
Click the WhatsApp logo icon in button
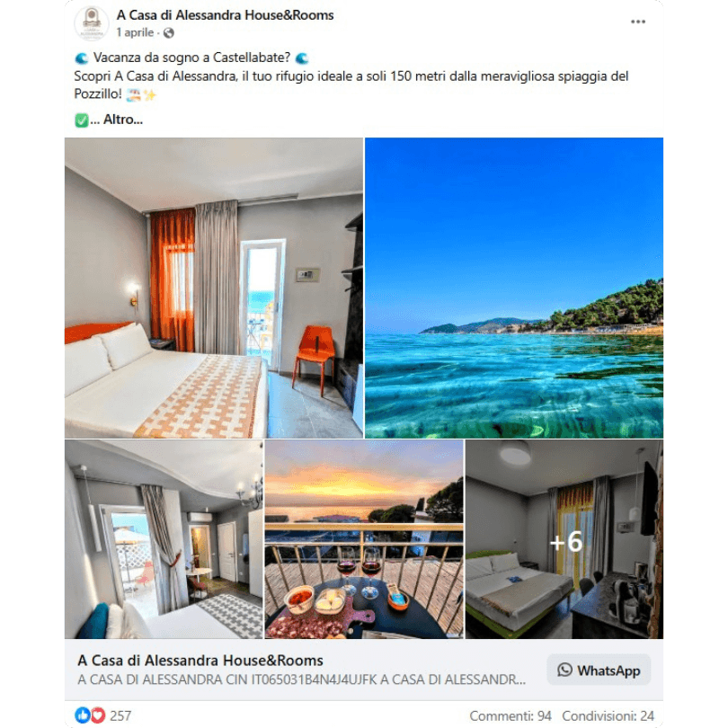pyautogui.click(x=564, y=670)
